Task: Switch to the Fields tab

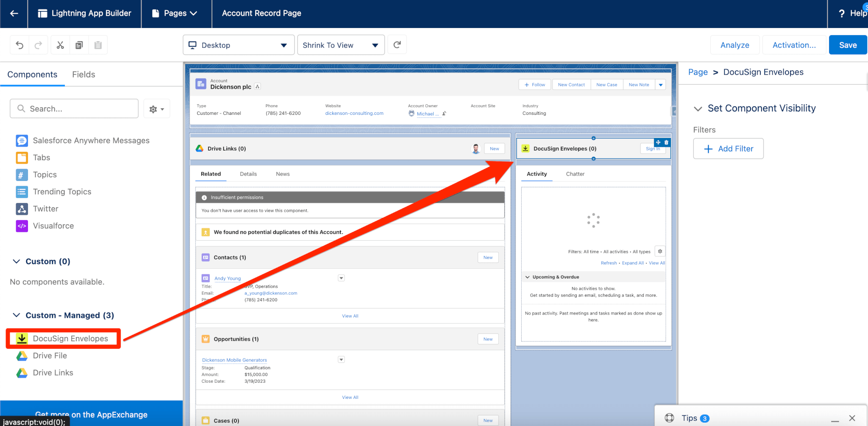Action: point(83,75)
